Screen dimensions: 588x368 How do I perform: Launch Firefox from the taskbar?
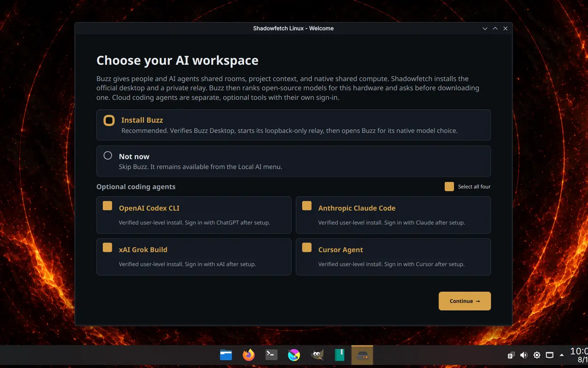(x=249, y=355)
